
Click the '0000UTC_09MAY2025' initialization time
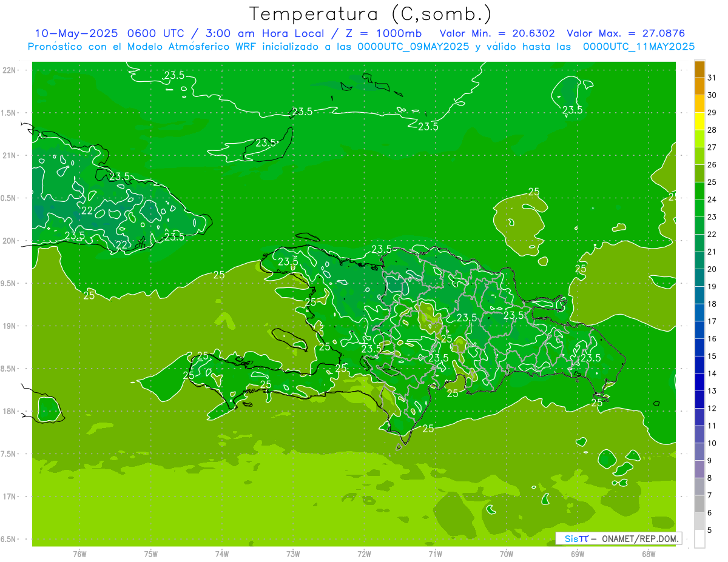click(414, 46)
